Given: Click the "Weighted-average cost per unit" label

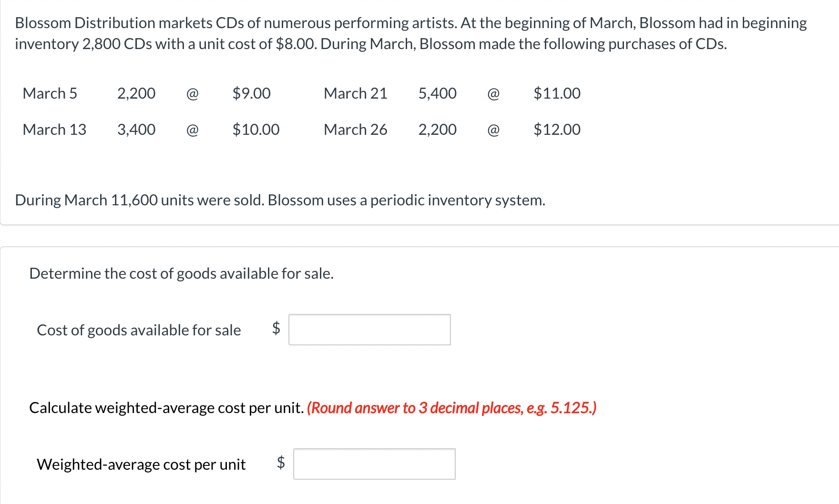Looking at the screenshot, I should click(x=141, y=464).
